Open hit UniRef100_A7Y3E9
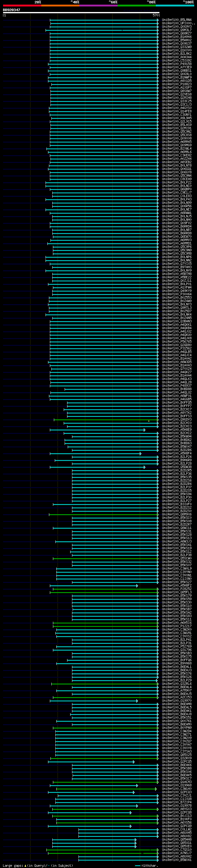Image resolution: width=197 pixels, height=868 pixels. tap(176, 67)
